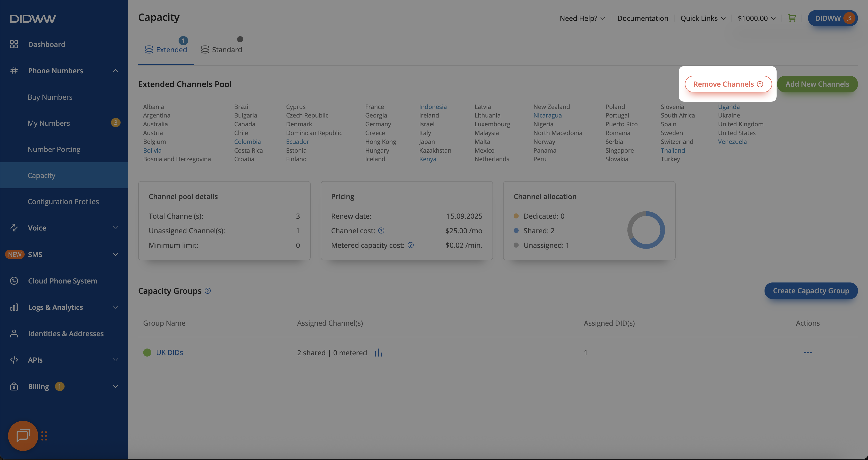
Task: Click the Remove Channels button
Action: 728,84
